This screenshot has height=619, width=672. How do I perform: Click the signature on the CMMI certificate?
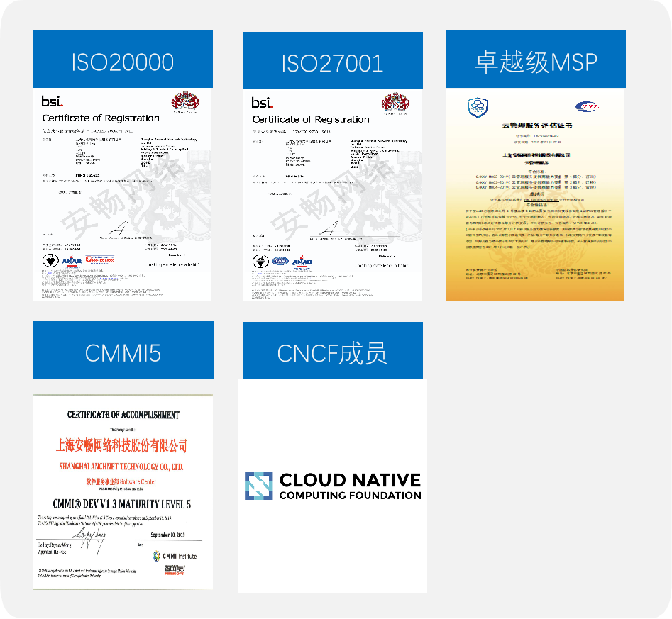tap(90, 540)
